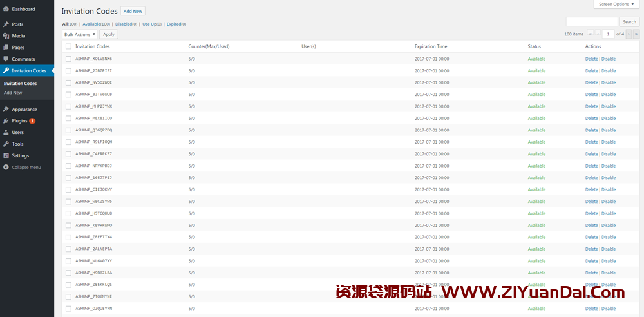Screen dimensions: 644x317
Task: Check the box for ASHUWP_CIEJOKWY
Action: tap(69, 189)
